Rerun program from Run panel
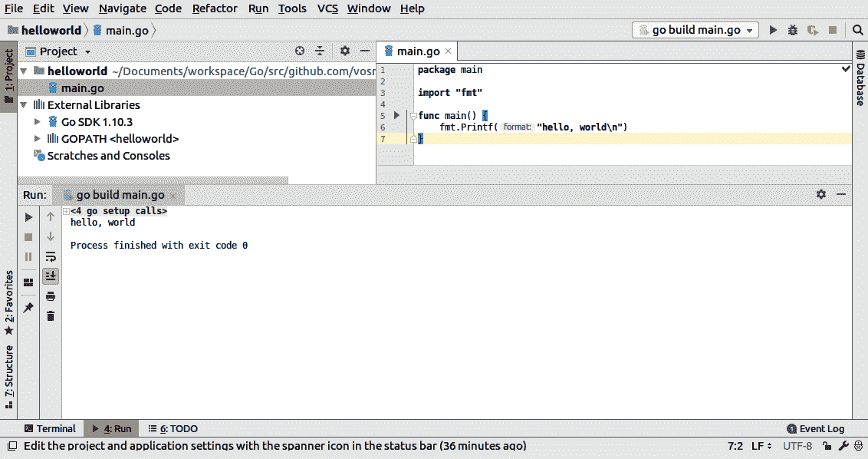 (28, 217)
